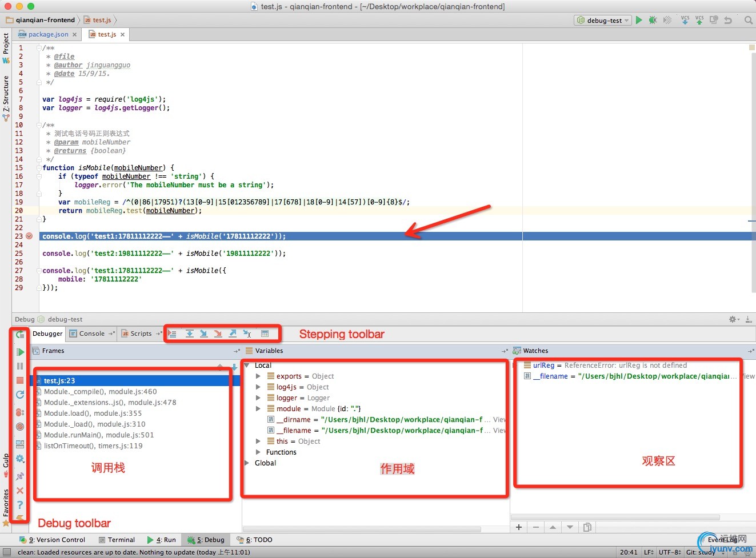Click VCS update project icon
756x558 pixels.
point(685,20)
